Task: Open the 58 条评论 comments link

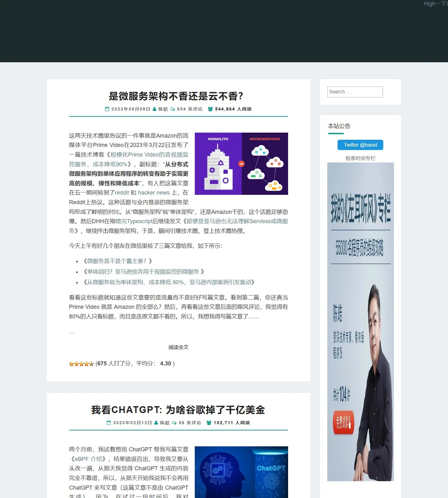Action: 190,423
